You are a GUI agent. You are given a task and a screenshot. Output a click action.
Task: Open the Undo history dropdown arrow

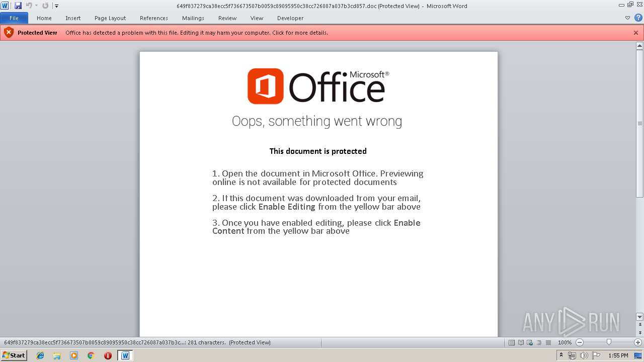(36, 6)
